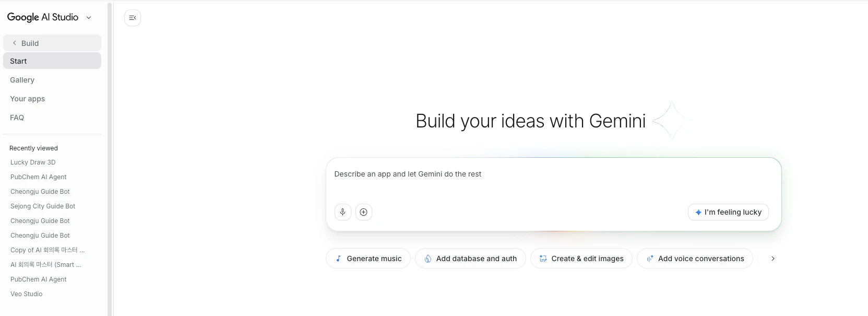Image resolution: width=868 pixels, height=316 pixels.
Task: Click the sparkle icon on I'm feeling lucky
Action: (x=698, y=213)
